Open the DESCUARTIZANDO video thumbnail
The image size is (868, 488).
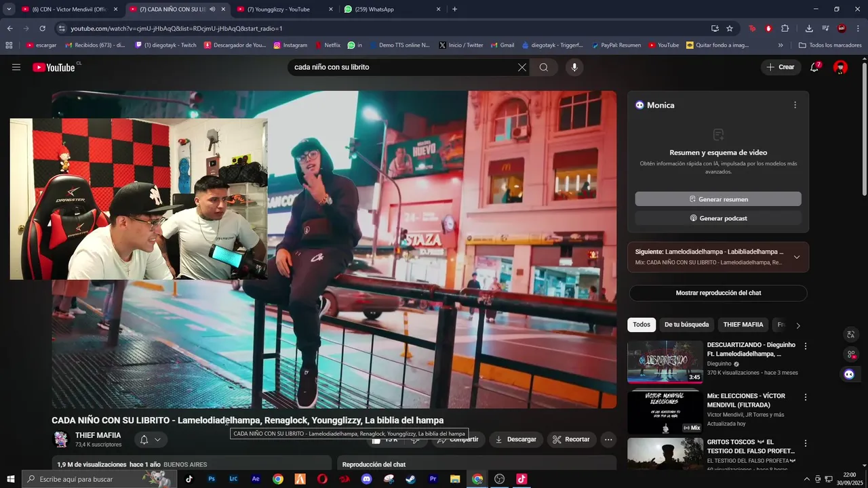coord(665,362)
